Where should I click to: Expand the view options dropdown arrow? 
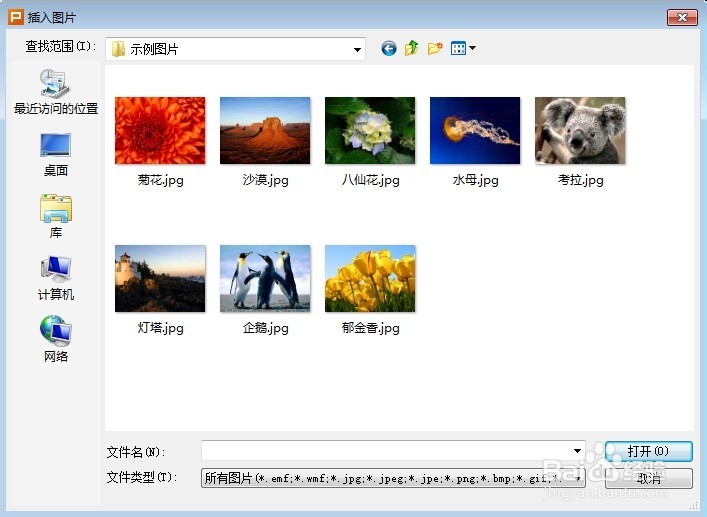[472, 47]
